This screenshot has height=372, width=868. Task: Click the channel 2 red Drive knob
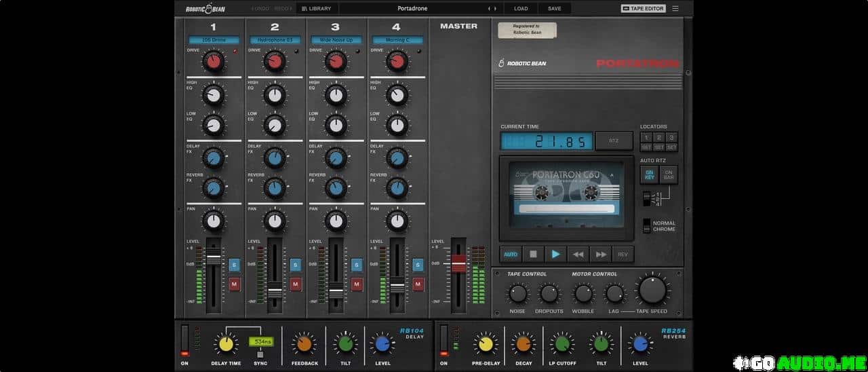tap(275, 62)
